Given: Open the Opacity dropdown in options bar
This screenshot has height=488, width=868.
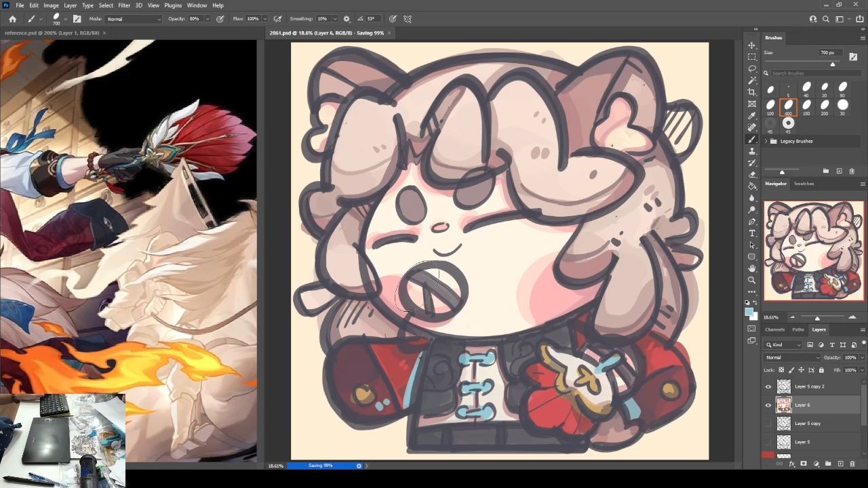Looking at the screenshot, I should (x=207, y=19).
